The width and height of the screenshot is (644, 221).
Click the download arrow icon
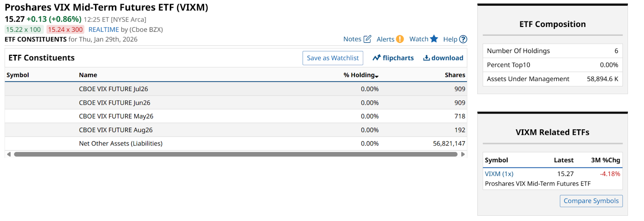(426, 58)
